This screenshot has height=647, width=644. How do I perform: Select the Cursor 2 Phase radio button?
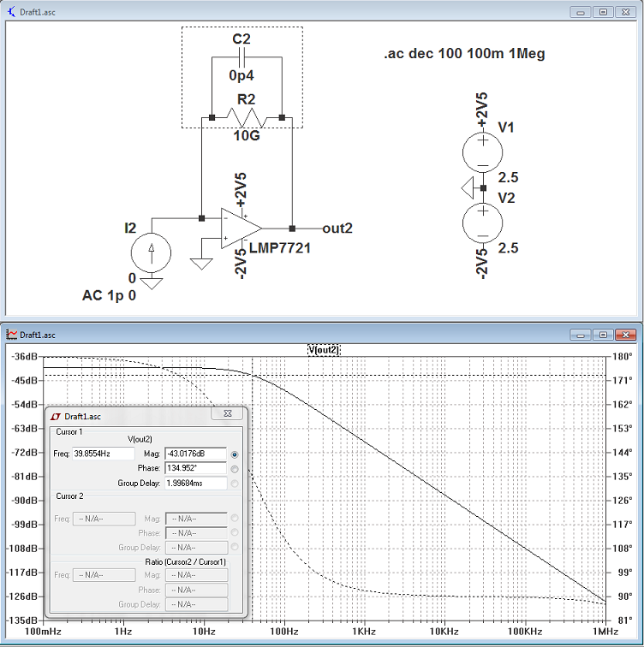click(235, 532)
